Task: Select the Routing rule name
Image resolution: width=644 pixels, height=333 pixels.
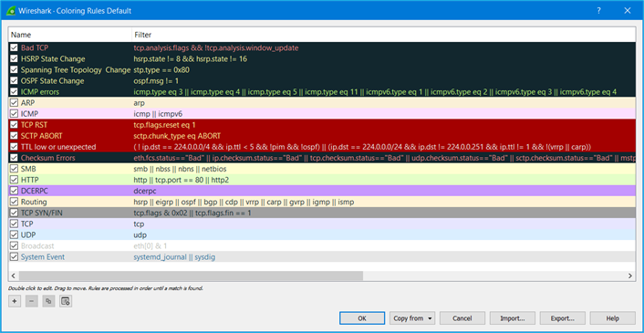Action: click(34, 202)
